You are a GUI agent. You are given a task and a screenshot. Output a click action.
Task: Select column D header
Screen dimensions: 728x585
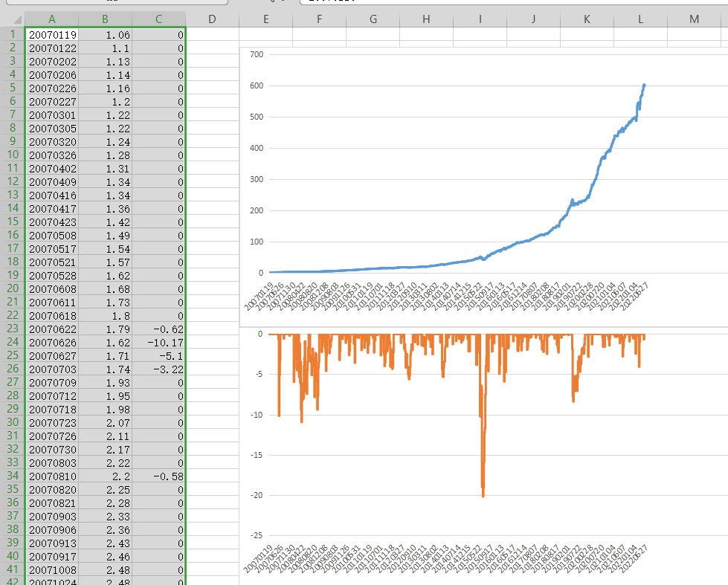click(212, 19)
